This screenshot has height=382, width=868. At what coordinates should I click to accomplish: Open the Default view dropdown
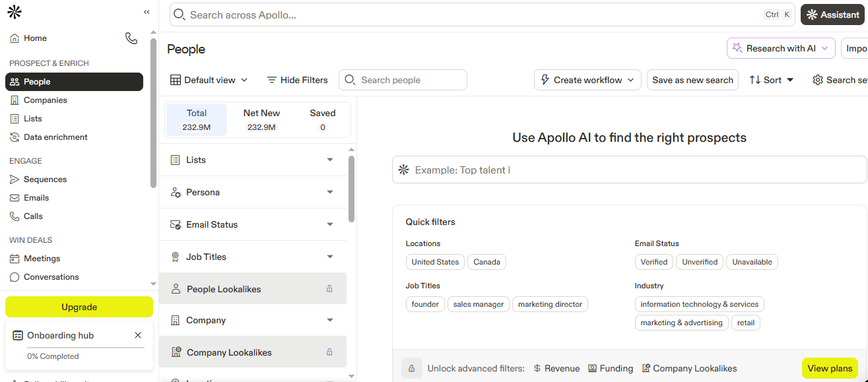tap(209, 80)
